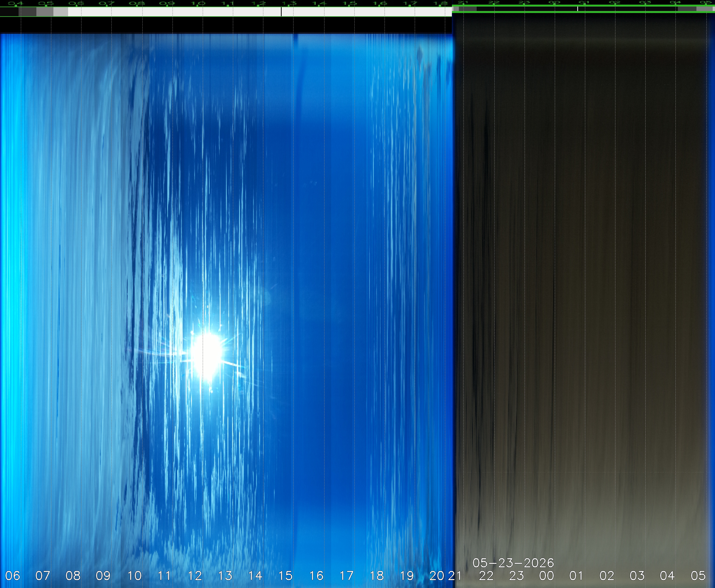Click the black noon marker in daylight bar

coord(281,12)
